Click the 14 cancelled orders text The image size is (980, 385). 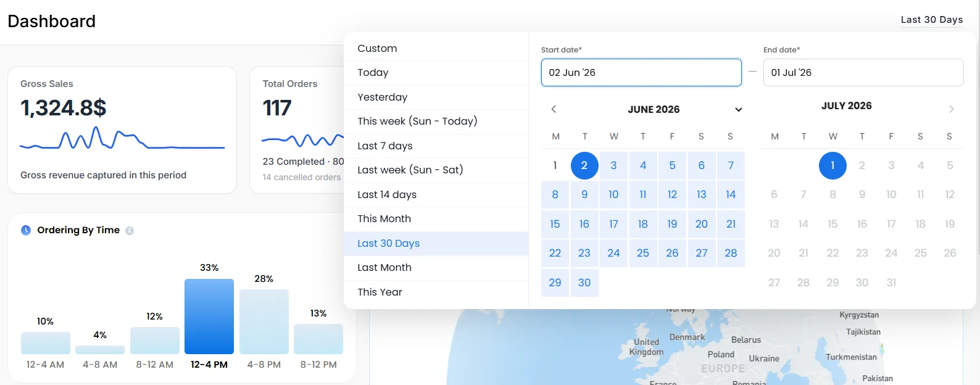pyautogui.click(x=302, y=178)
